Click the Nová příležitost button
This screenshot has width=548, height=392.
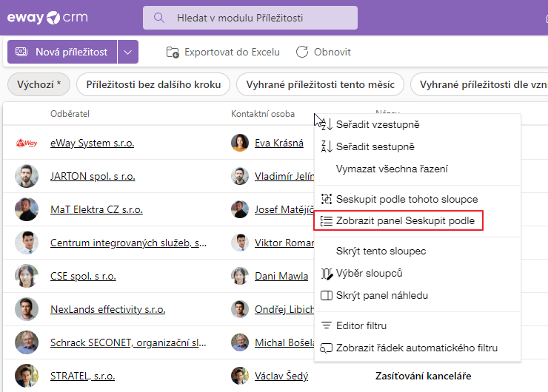(x=62, y=52)
